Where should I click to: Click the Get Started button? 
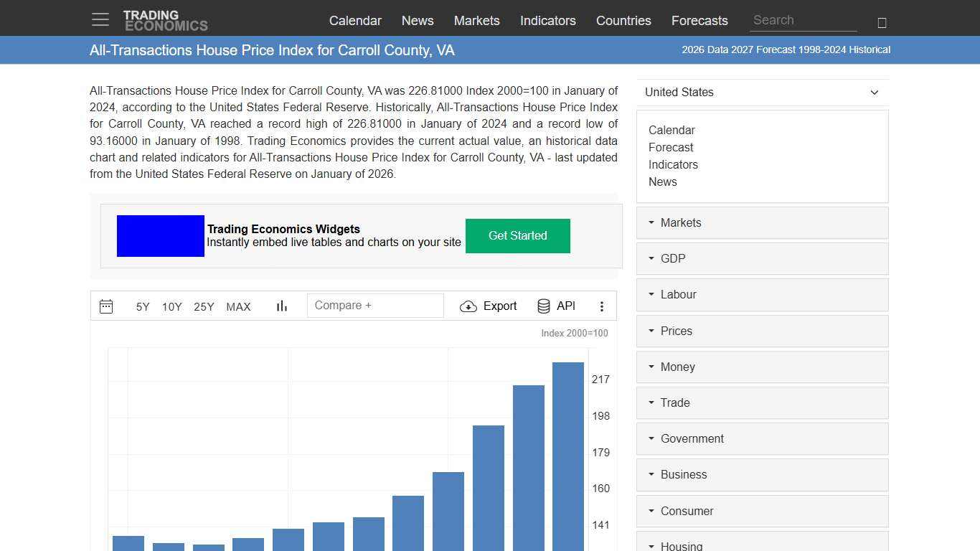[x=517, y=235]
